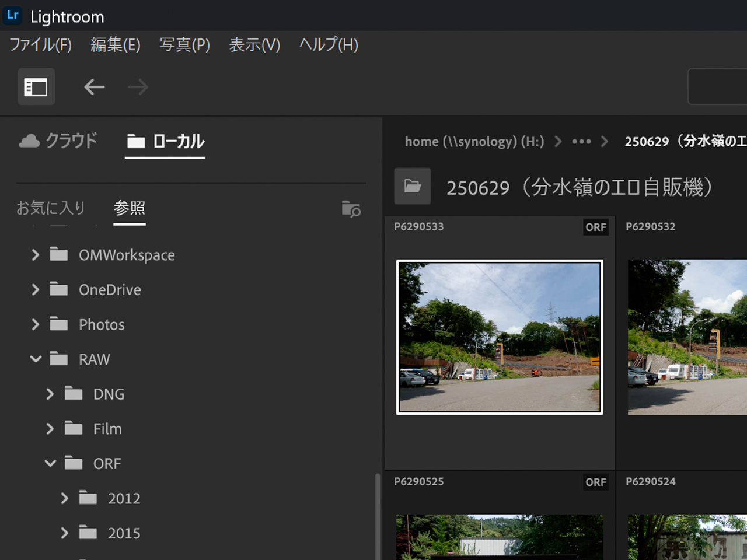Click the folder tree vertical scrollbar
747x560 pixels.
tap(378, 516)
